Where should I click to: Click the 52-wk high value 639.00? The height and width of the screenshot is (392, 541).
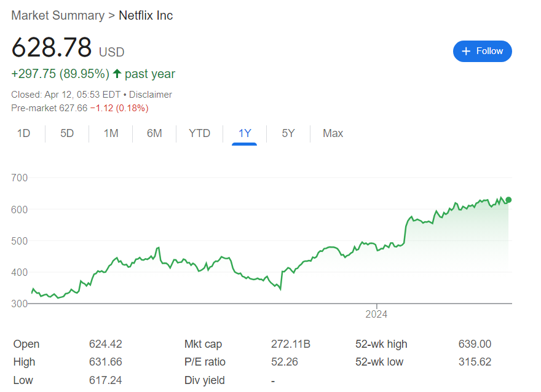click(475, 344)
